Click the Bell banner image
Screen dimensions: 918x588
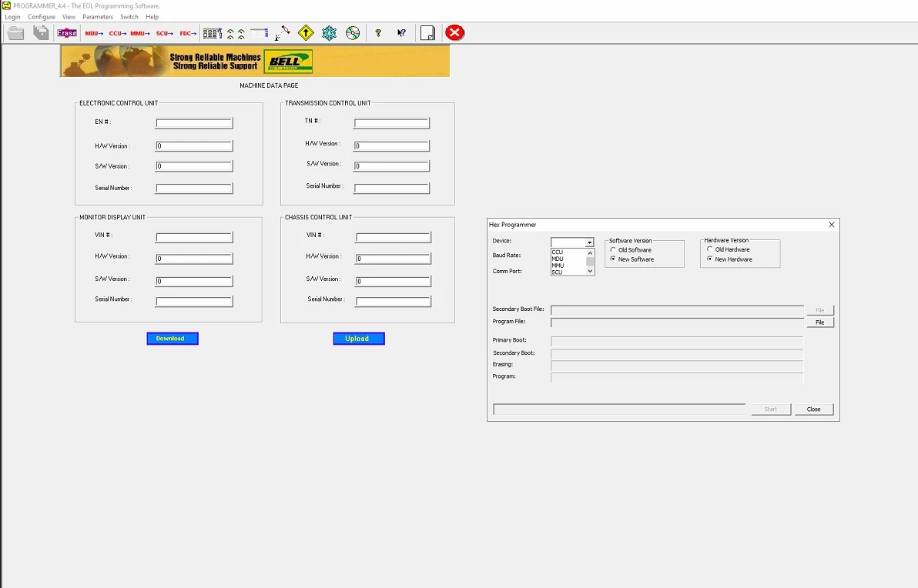[255, 62]
